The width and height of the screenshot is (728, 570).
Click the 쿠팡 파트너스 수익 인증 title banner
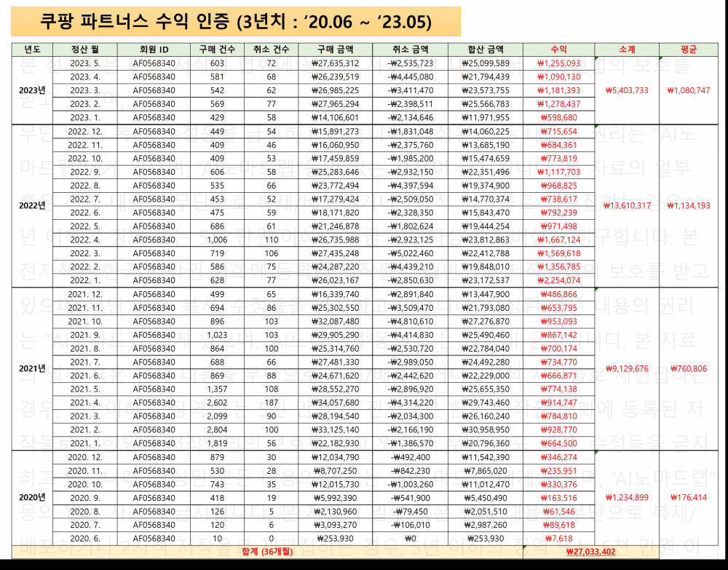(236, 22)
